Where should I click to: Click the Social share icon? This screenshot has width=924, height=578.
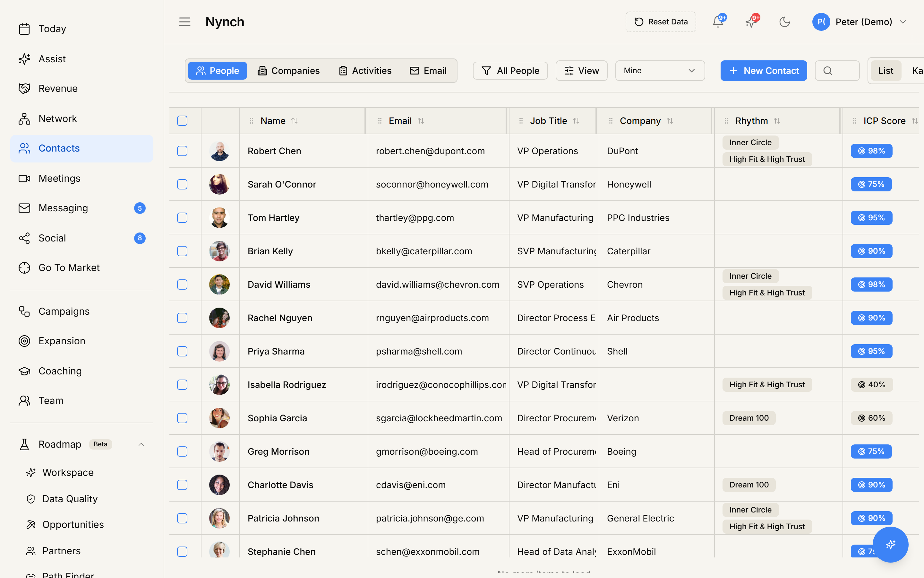point(24,238)
